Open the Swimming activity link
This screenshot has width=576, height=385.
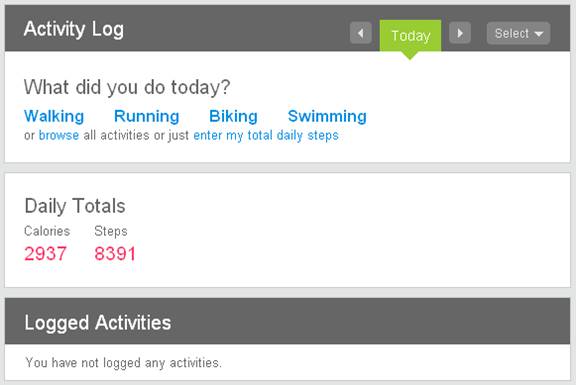coord(327,116)
